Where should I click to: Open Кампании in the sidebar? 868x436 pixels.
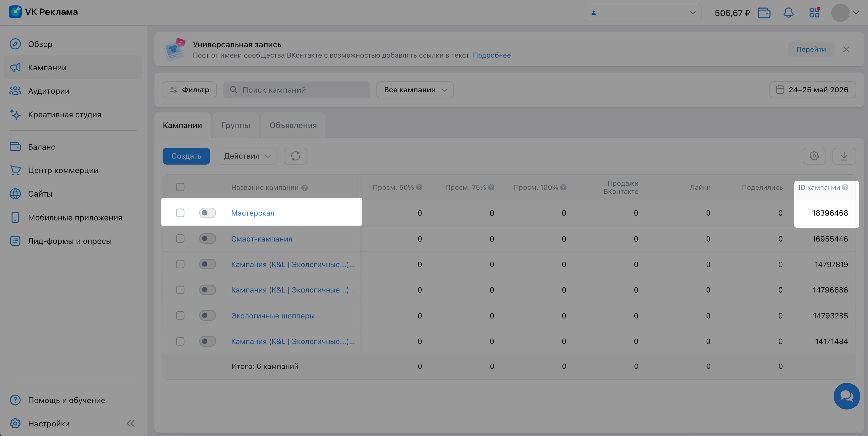tap(73, 68)
